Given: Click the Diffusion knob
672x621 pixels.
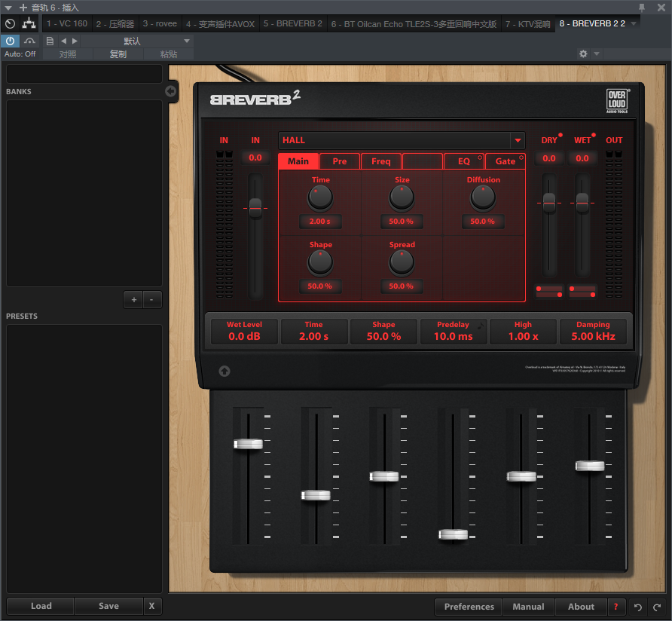Looking at the screenshot, I should (483, 198).
